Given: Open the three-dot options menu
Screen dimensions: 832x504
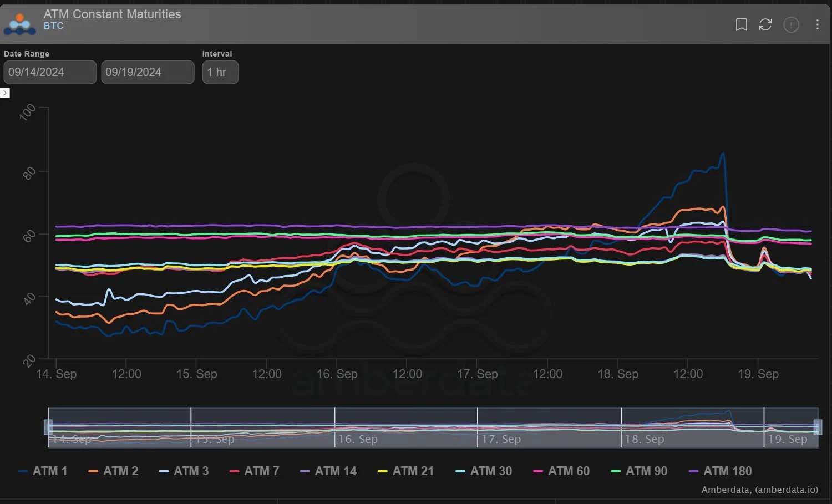Looking at the screenshot, I should 817,24.
